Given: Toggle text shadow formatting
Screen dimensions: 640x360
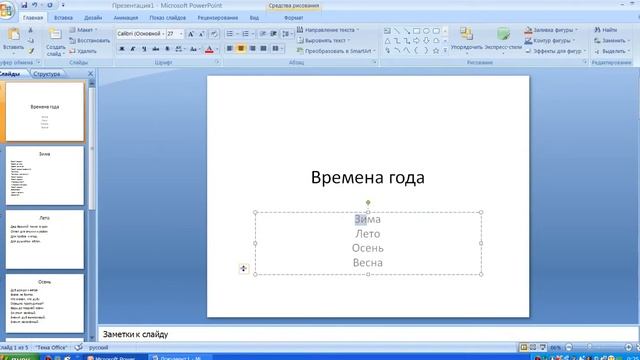Looking at the screenshot, I should click(167, 49).
